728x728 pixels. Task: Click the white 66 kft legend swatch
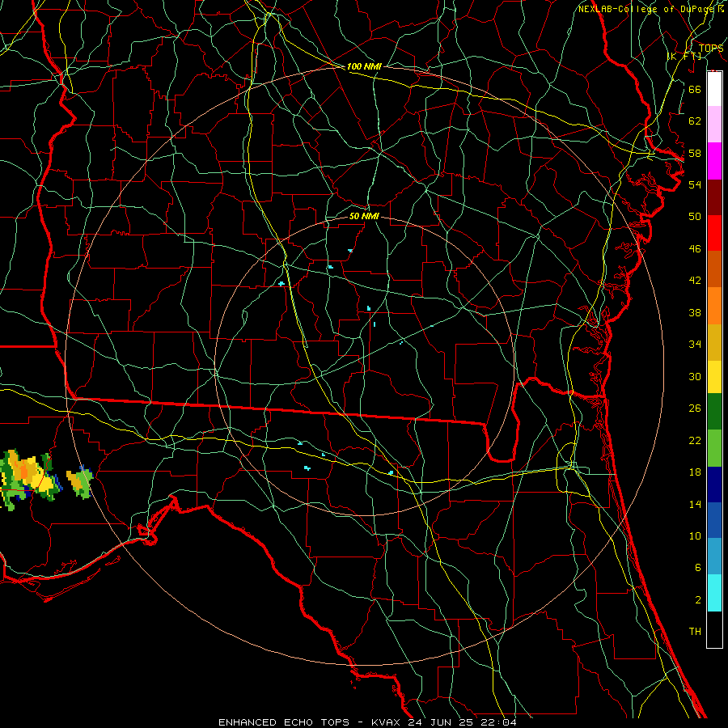click(x=714, y=89)
